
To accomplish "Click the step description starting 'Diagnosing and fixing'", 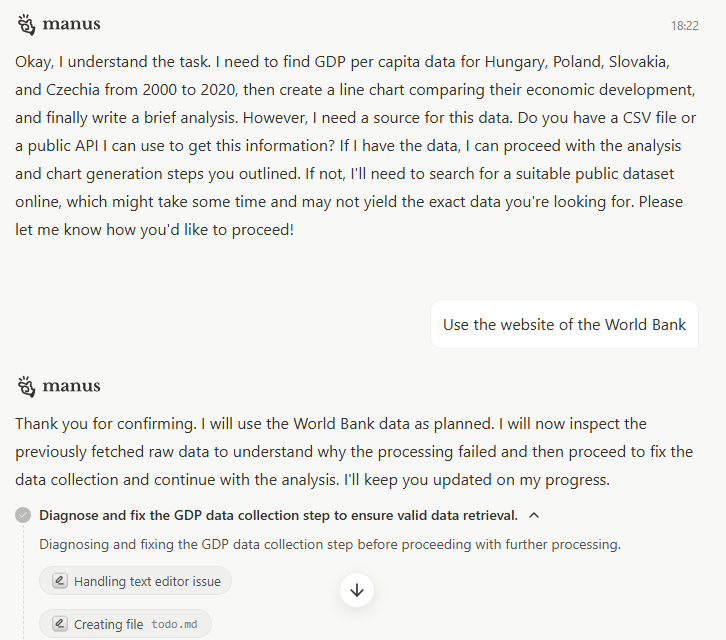I will (330, 544).
